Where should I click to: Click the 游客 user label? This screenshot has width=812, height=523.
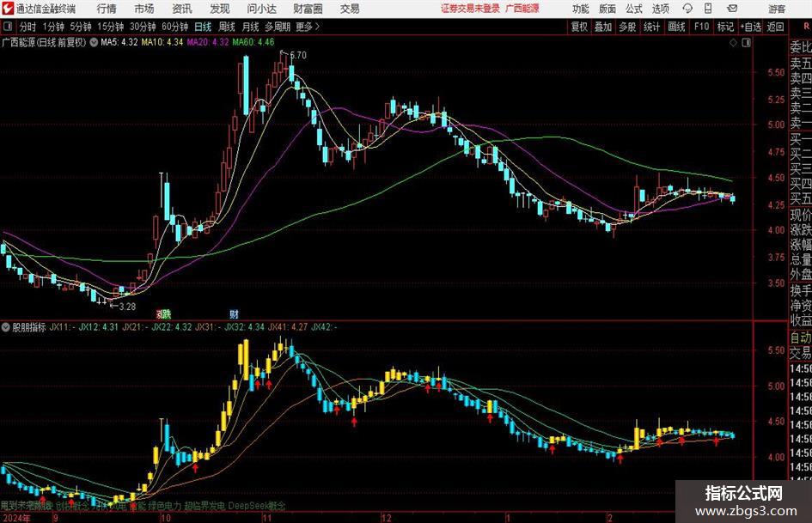pyautogui.click(x=776, y=9)
